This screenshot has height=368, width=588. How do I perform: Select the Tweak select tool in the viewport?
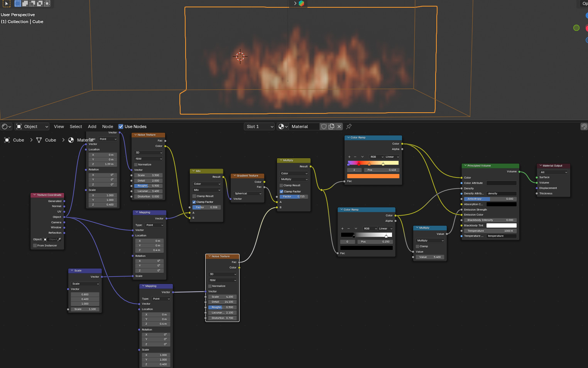pyautogui.click(x=6, y=3)
